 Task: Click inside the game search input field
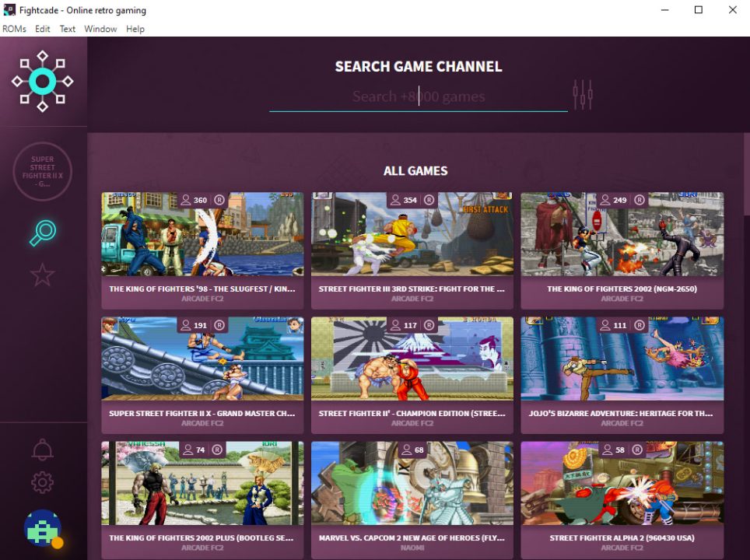tap(419, 96)
